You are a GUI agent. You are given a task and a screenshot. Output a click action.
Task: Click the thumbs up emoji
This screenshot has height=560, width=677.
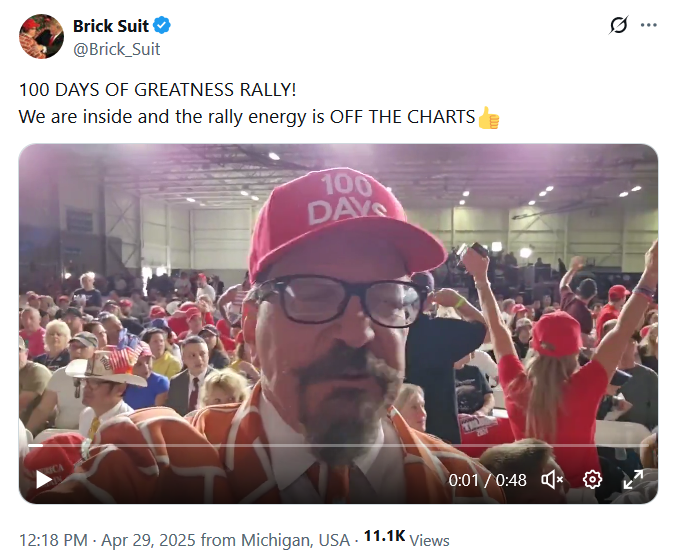(488, 117)
